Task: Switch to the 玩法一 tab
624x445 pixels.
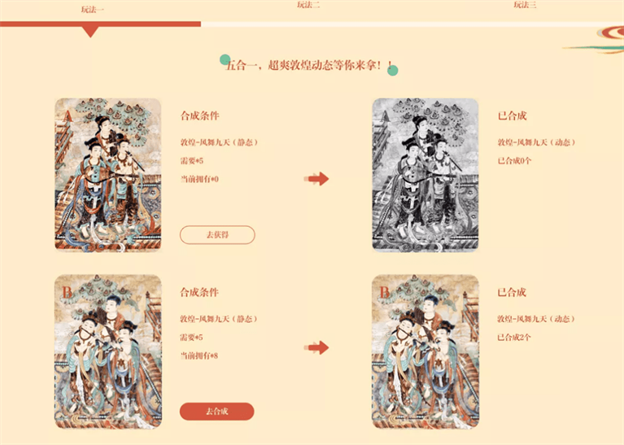Action: pos(92,10)
